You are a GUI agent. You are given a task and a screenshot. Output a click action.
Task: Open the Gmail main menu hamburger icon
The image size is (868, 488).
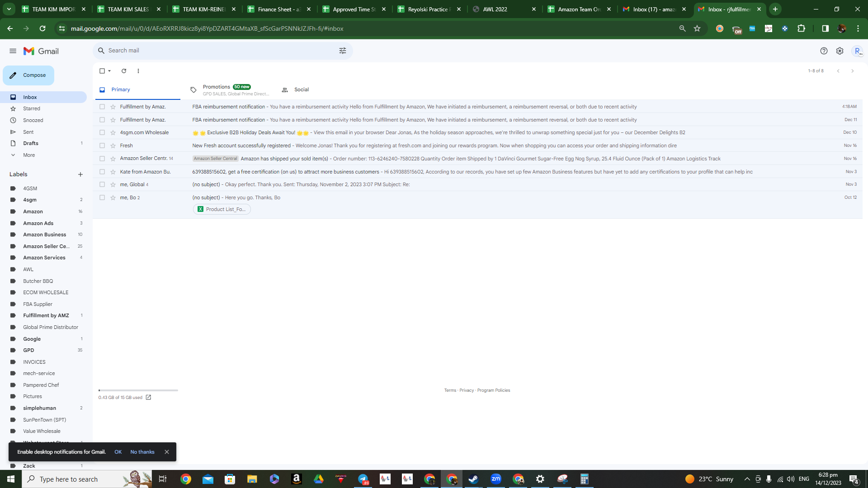click(13, 51)
